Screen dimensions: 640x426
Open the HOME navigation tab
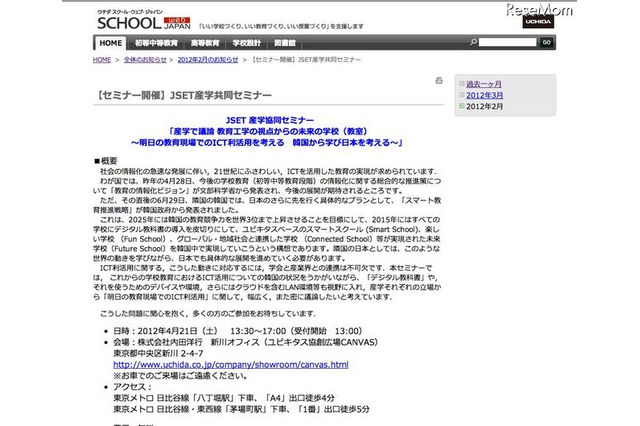(x=111, y=43)
